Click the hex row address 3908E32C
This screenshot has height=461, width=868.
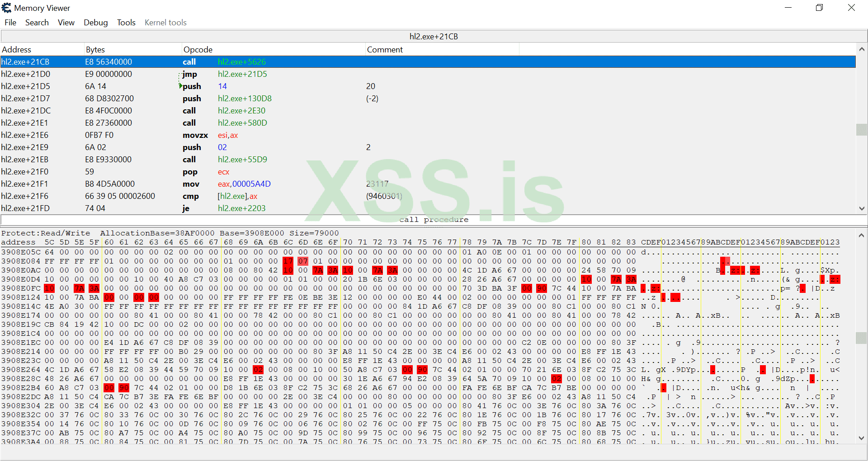point(21,415)
